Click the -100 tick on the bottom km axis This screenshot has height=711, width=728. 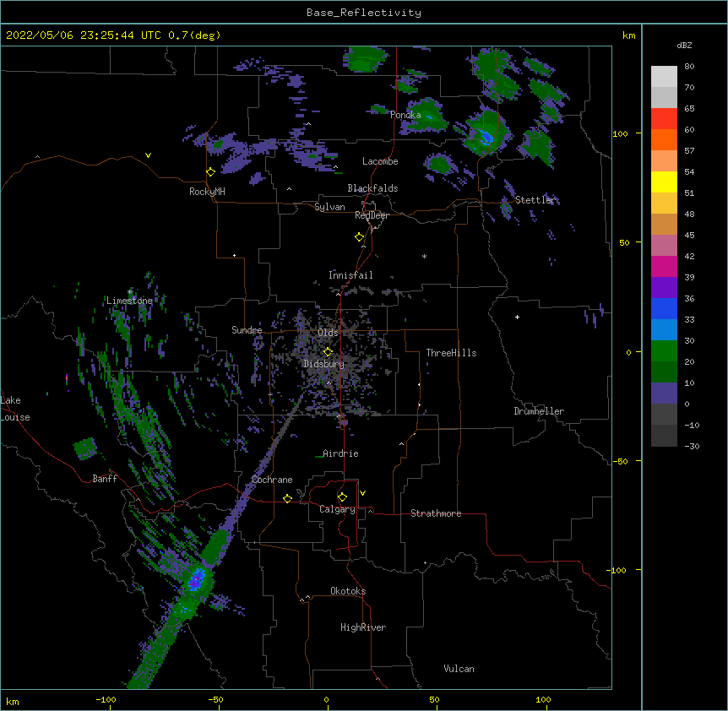[106, 699]
